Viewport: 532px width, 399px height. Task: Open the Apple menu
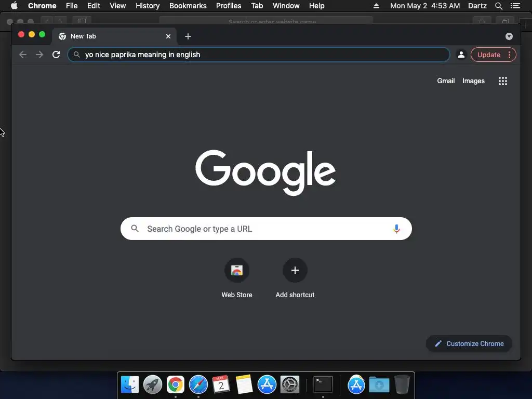click(x=14, y=6)
